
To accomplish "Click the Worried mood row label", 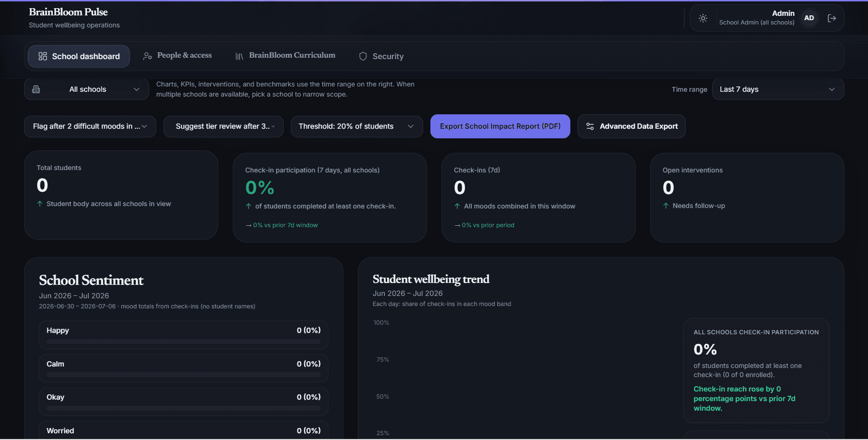I will click(60, 431).
